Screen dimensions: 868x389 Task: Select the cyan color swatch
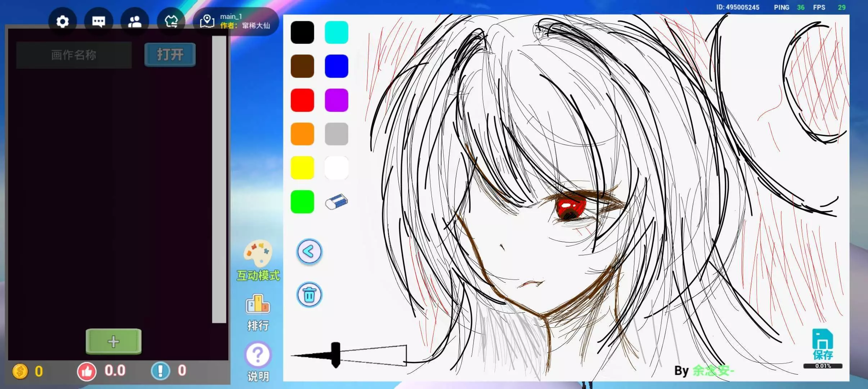[336, 32]
